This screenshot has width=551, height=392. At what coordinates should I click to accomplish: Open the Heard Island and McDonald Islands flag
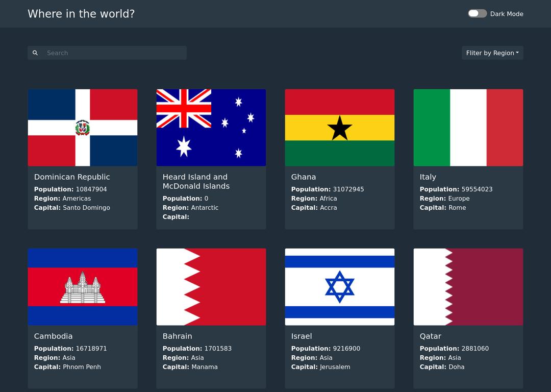211,128
